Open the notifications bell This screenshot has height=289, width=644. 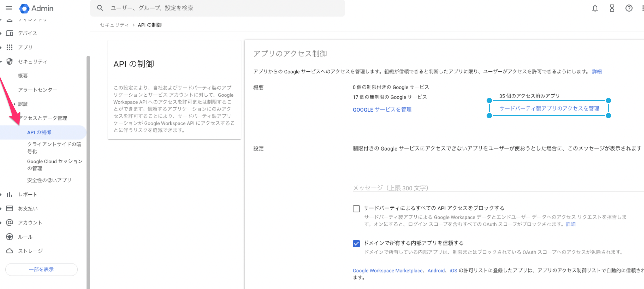pos(595,8)
